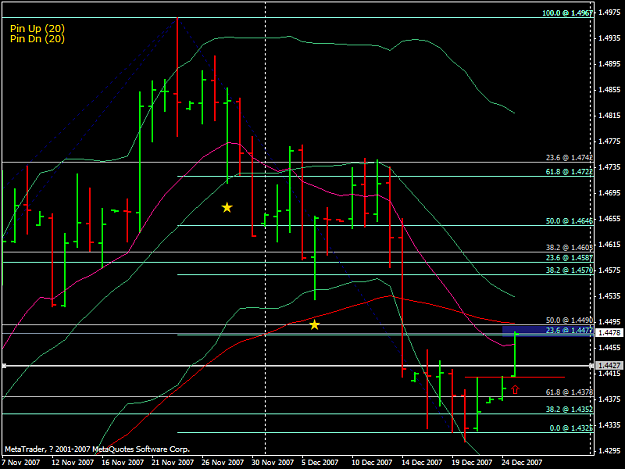Image resolution: width=625 pixels, height=469 pixels.
Task: Click the 1.4935 price scale value
Action: click(609, 38)
